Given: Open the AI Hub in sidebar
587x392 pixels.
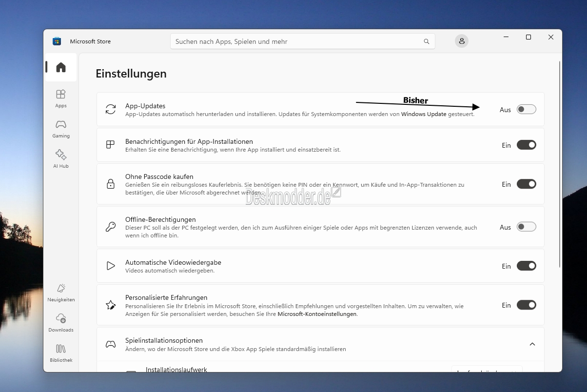Looking at the screenshot, I should tap(61, 159).
